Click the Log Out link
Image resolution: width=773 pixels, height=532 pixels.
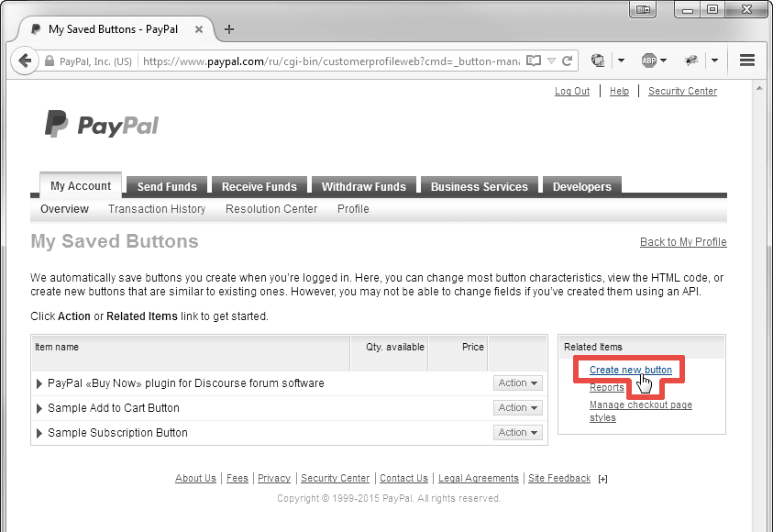[x=572, y=91]
